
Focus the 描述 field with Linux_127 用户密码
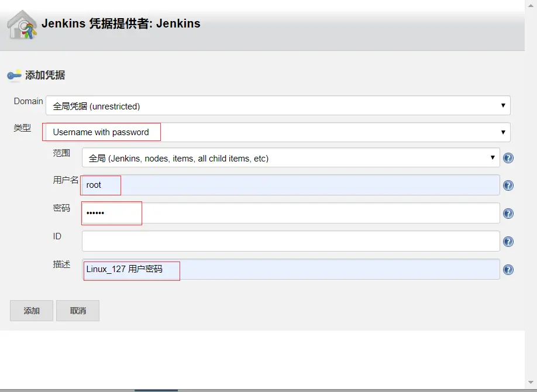click(291, 269)
